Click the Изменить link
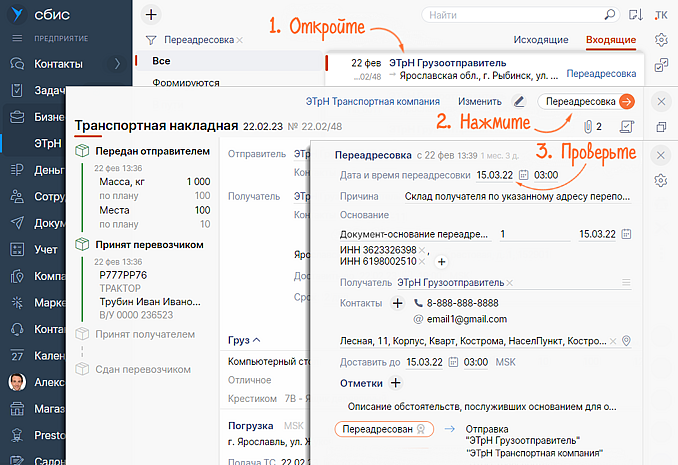 (x=479, y=101)
